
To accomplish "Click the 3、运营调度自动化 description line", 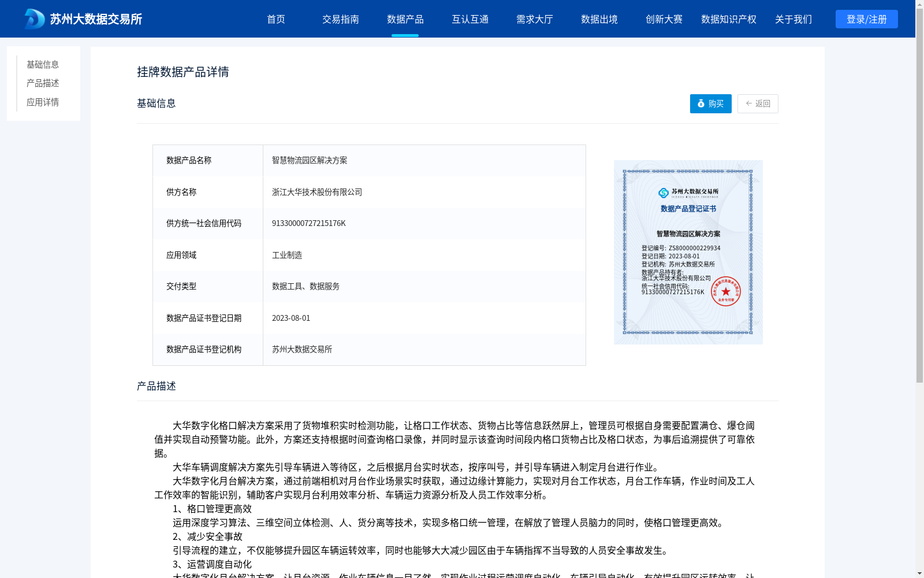I will [212, 564].
